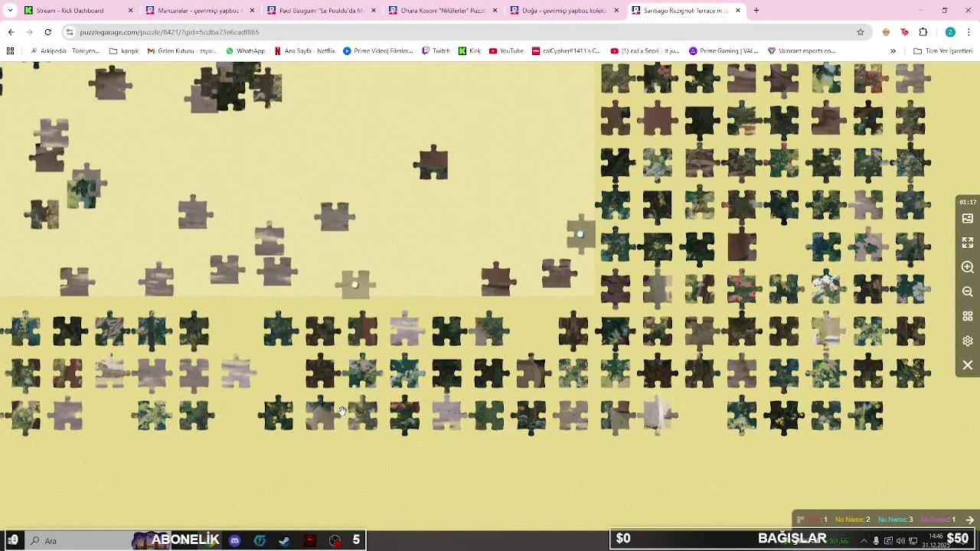Open Chrome three-dot menu
This screenshot has width=980, height=551.
[x=969, y=32]
